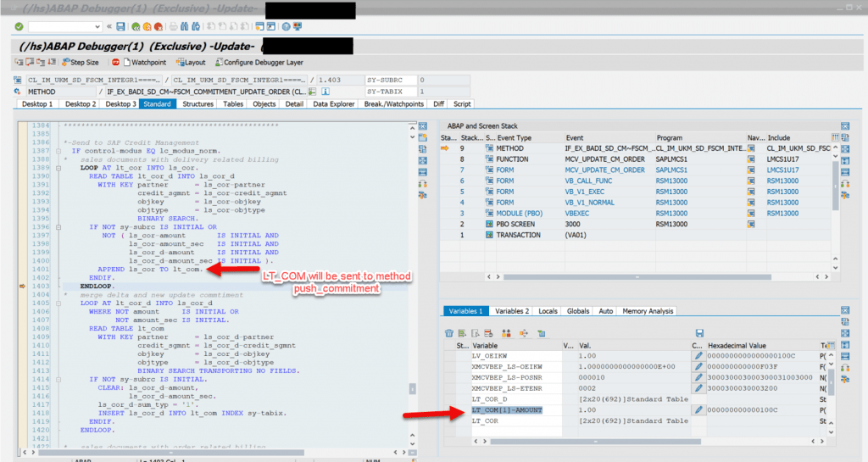Switch to the Desktop 2 tab
The width and height of the screenshot is (868, 462).
81,104
